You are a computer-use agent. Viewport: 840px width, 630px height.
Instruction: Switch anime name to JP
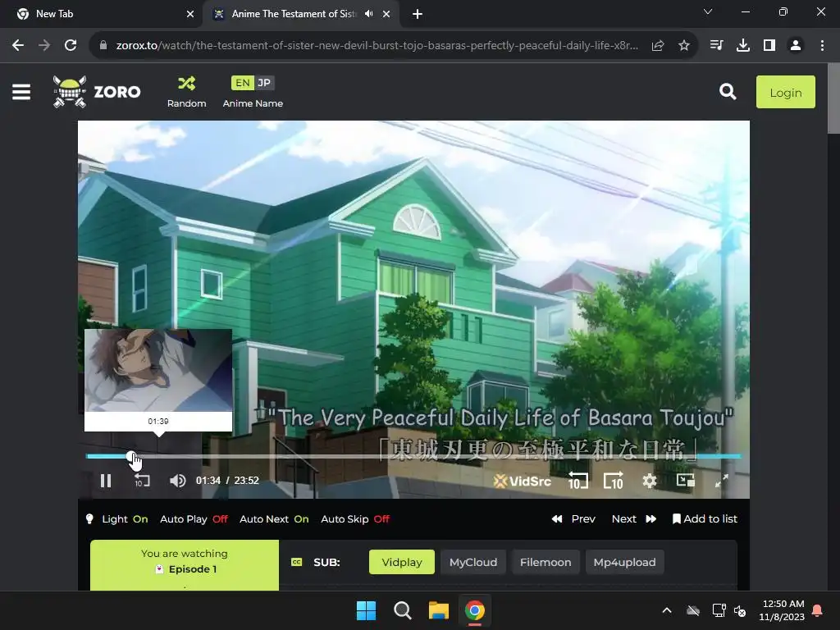coord(264,83)
